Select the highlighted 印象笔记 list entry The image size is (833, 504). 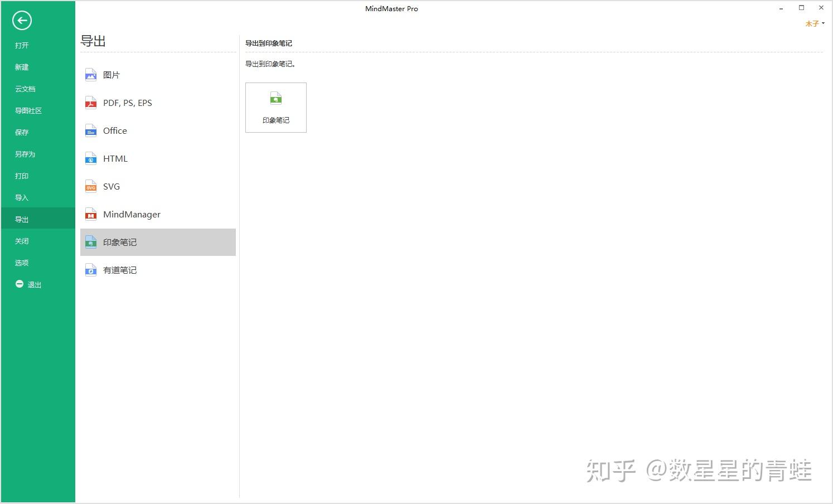pos(158,242)
